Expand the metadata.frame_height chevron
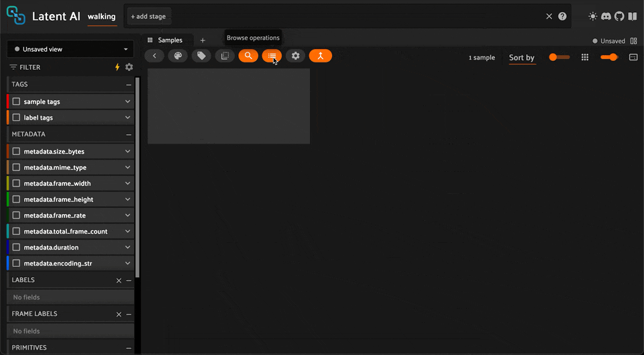The height and width of the screenshot is (355, 644). pos(127,199)
